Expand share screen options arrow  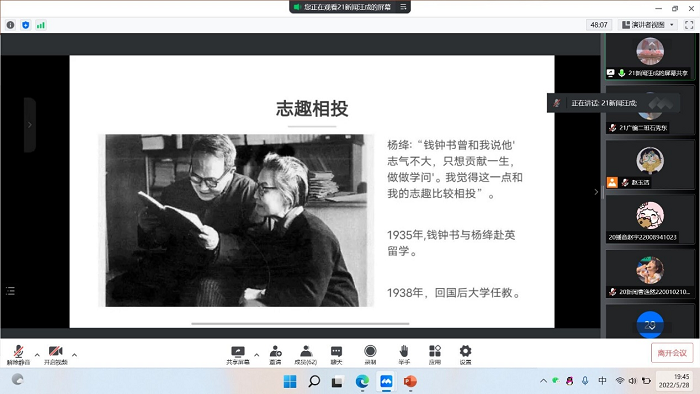(x=257, y=355)
